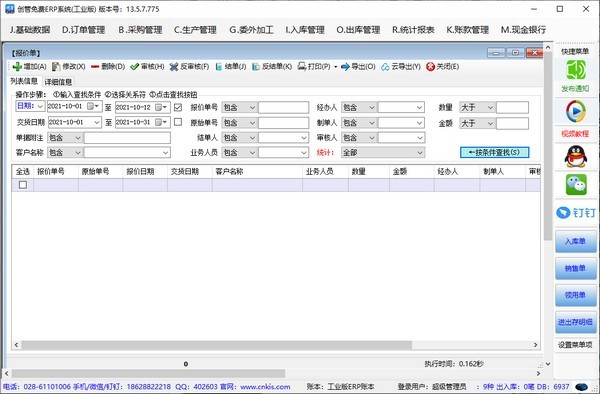Click the app logo in title bar

coord(10,9)
